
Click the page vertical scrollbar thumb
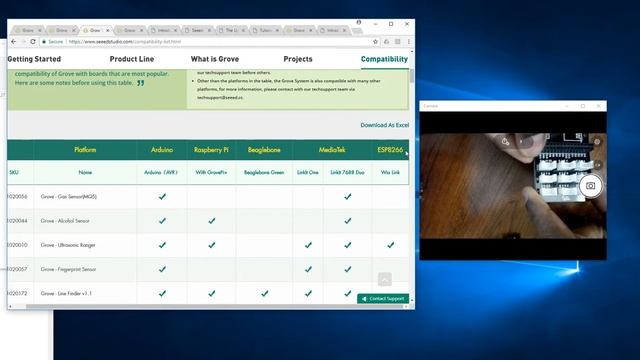click(411, 76)
